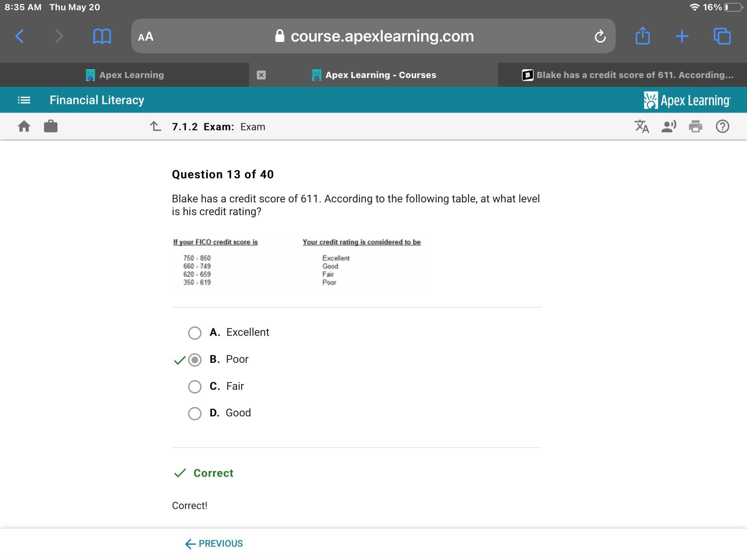Viewport: 747px width, 560px height.
Task: Open the help question mark icon
Action: click(x=722, y=127)
